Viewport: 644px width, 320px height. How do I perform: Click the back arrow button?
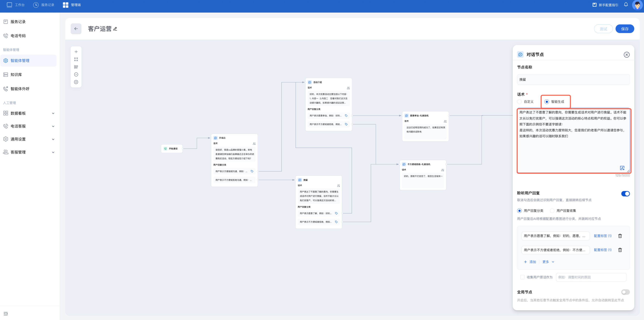pos(76,29)
